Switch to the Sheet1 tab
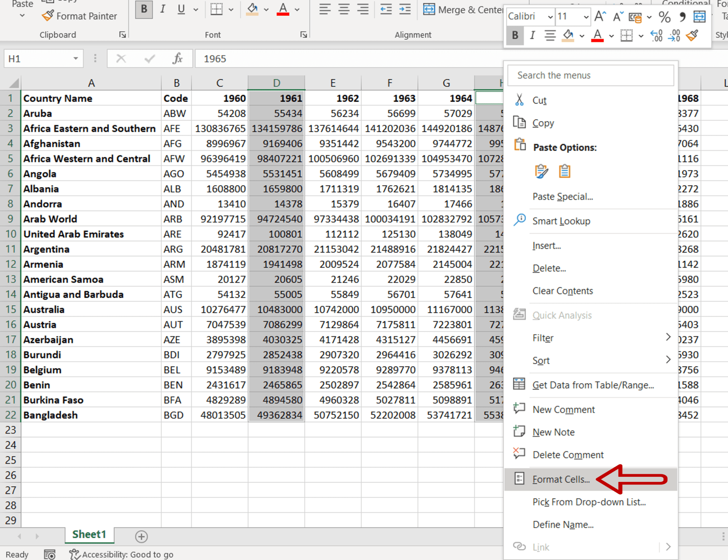This screenshot has width=728, height=560. pyautogui.click(x=89, y=534)
